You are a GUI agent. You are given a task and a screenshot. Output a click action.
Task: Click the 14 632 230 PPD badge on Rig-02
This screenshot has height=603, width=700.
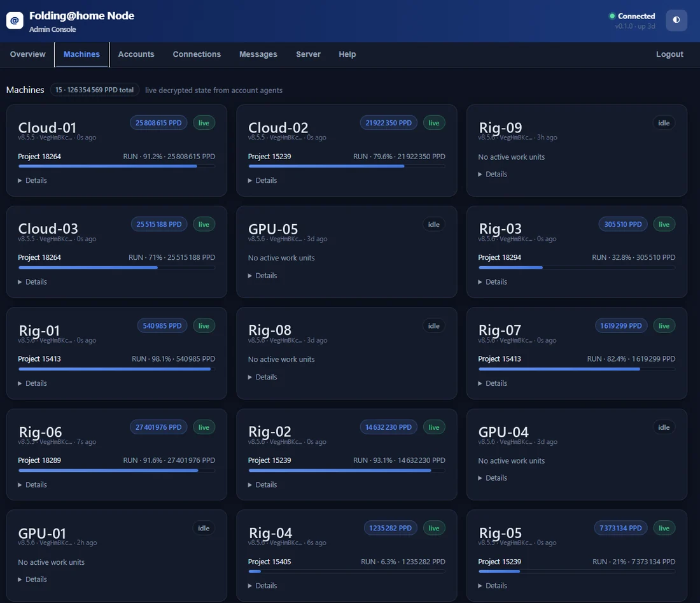388,427
